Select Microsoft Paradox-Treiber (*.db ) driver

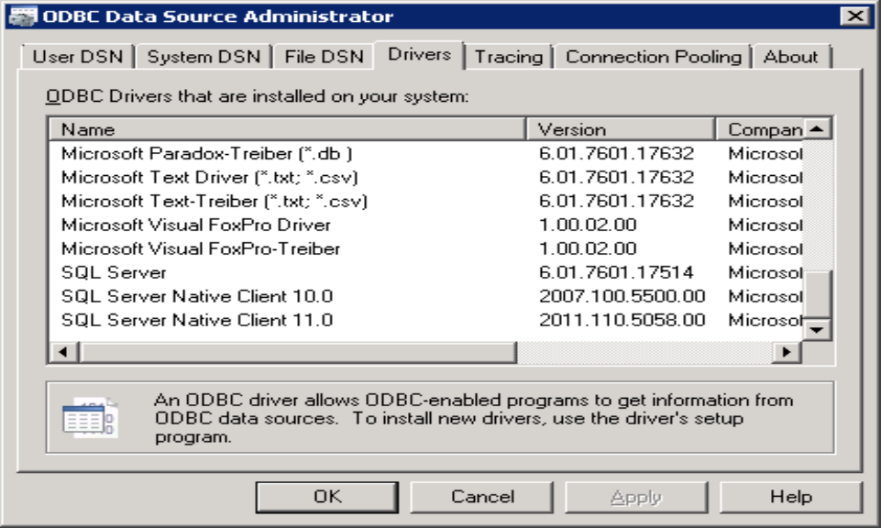coord(207,153)
